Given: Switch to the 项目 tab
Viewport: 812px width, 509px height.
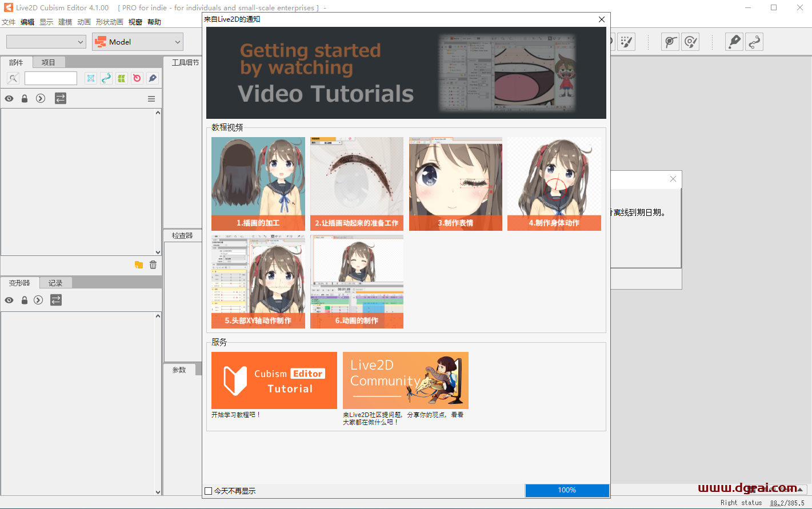Looking at the screenshot, I should pyautogui.click(x=49, y=62).
